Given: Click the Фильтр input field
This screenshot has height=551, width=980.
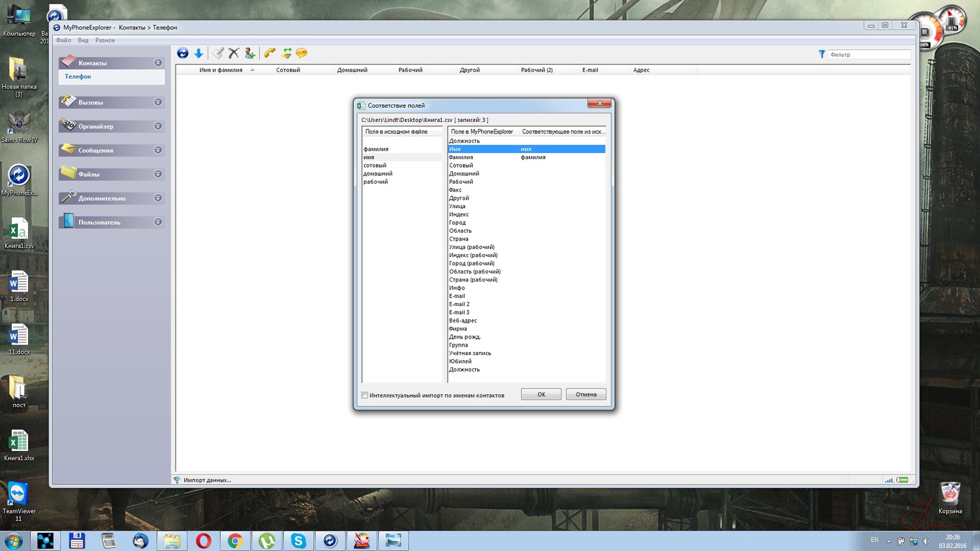Looking at the screenshot, I should point(869,54).
